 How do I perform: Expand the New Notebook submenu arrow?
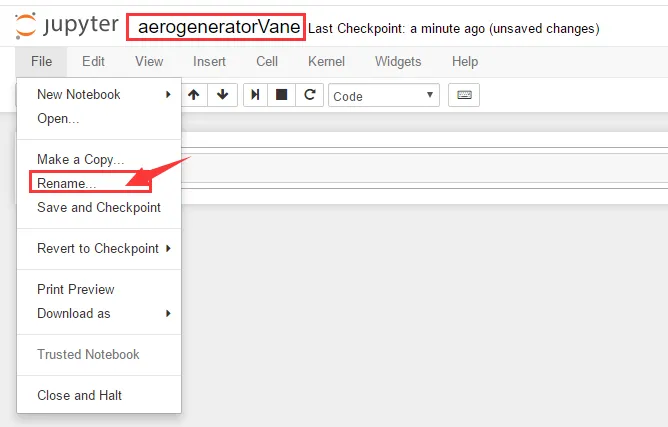click(168, 94)
